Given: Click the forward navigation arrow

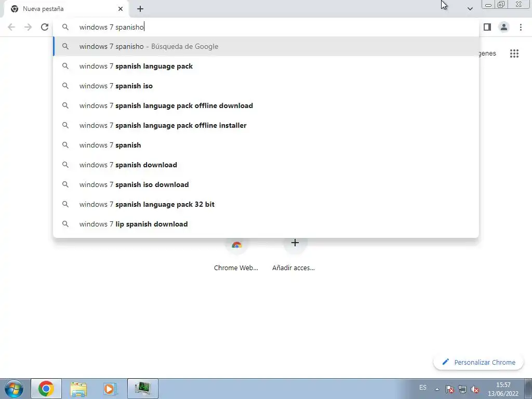Looking at the screenshot, I should point(28,27).
